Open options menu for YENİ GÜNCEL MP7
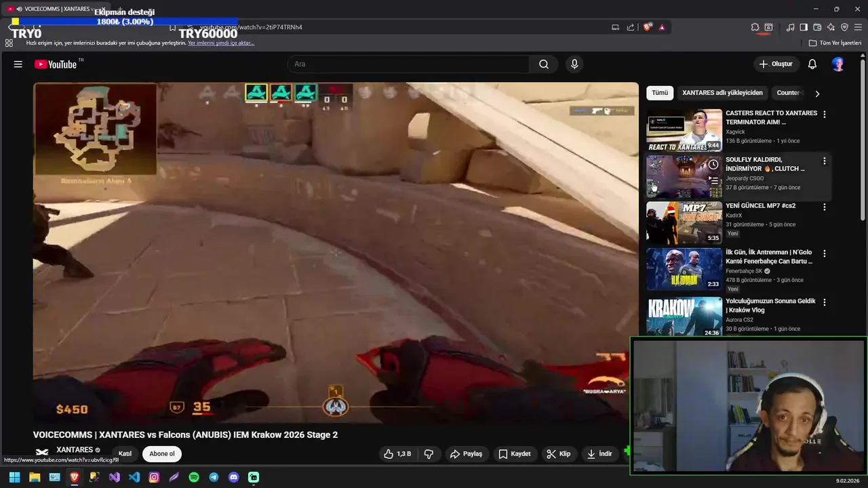The width and height of the screenshot is (868, 488). point(825,207)
